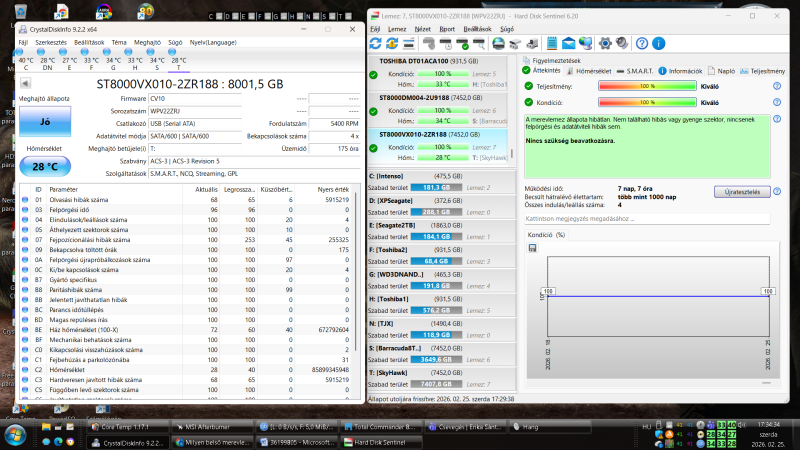Select the C: [Intenso] partition
This screenshot has width=800, height=450.
click(x=441, y=182)
